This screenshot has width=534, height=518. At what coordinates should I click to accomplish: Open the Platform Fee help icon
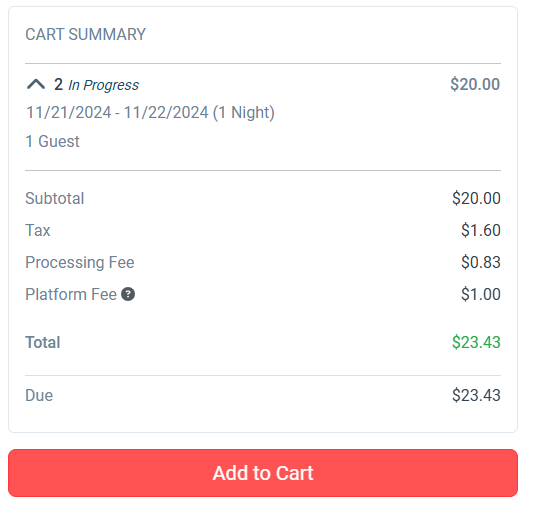click(x=128, y=294)
